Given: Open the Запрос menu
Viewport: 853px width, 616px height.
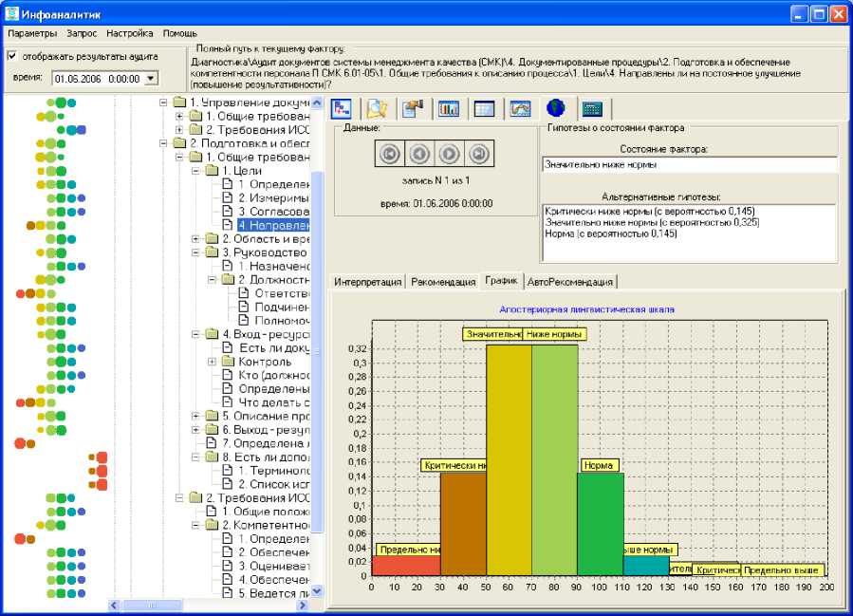Looking at the screenshot, I should (82, 33).
